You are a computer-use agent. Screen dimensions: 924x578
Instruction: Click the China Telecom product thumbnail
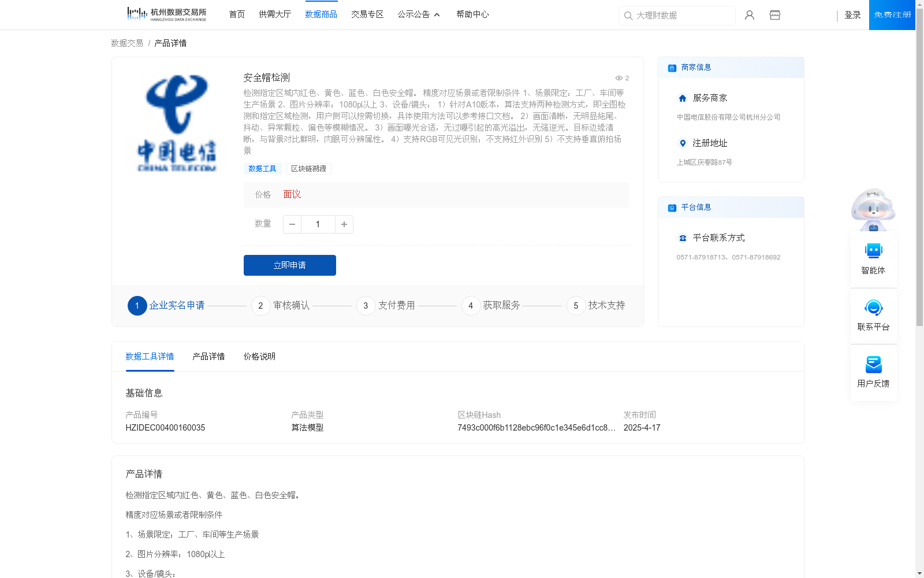(x=177, y=123)
